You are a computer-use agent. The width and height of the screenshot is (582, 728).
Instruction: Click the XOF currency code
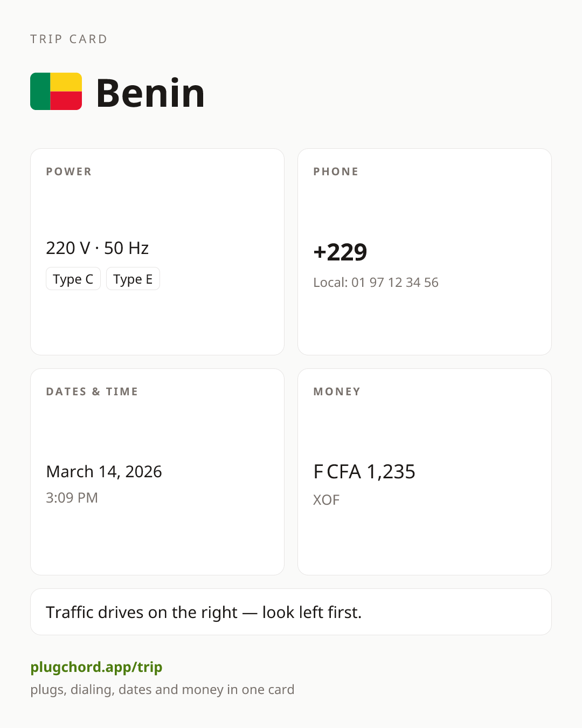pyautogui.click(x=327, y=500)
